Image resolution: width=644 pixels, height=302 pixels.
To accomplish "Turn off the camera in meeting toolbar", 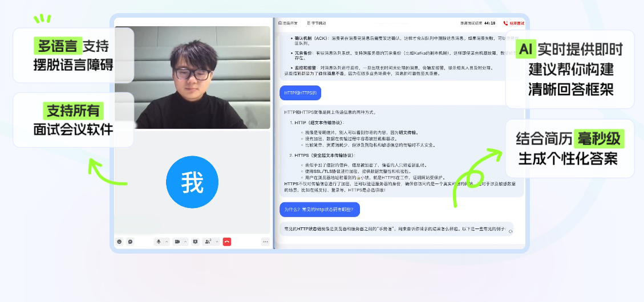I will coord(177,242).
